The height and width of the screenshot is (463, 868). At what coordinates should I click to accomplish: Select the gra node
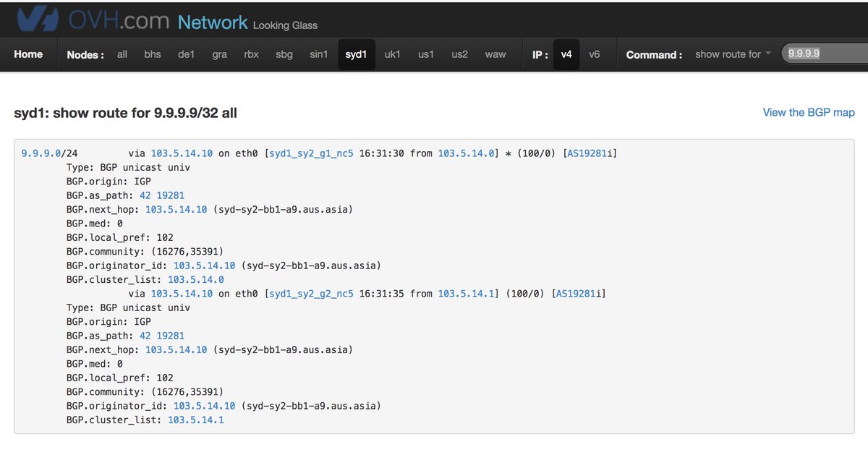(220, 54)
